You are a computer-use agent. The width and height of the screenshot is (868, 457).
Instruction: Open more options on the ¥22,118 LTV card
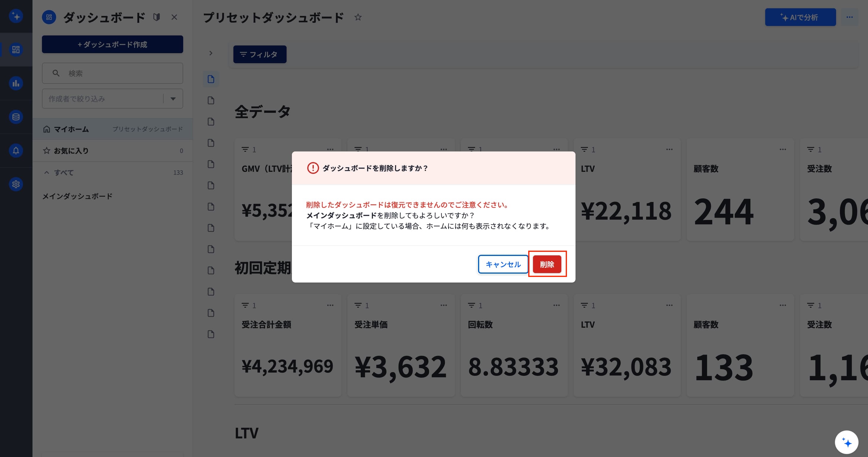click(x=669, y=149)
